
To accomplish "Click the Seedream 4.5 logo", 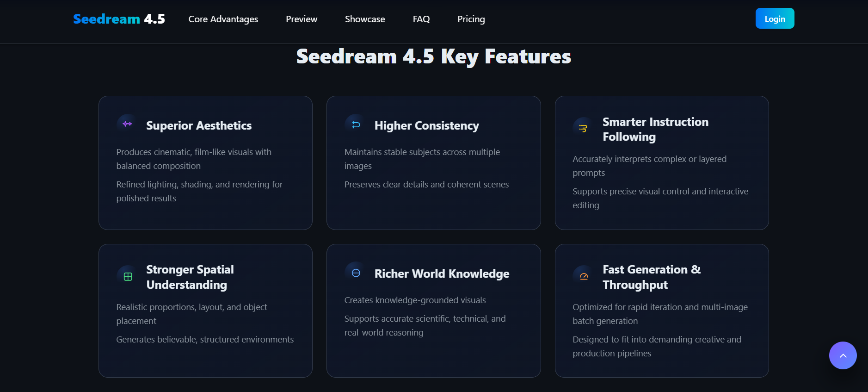I will 119,19.
